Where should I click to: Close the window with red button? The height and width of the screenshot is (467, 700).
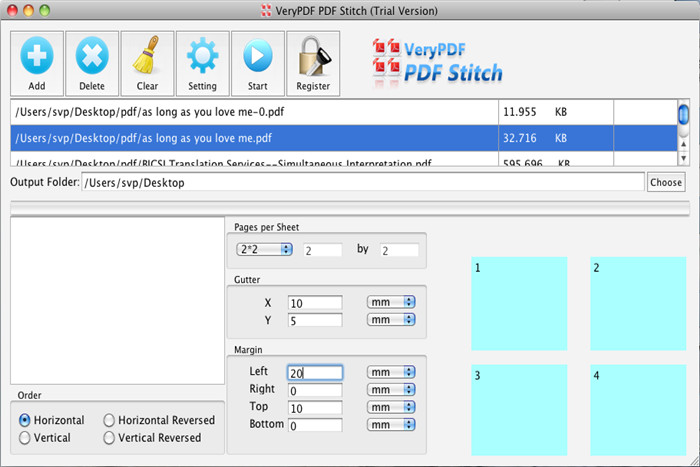(x=12, y=10)
